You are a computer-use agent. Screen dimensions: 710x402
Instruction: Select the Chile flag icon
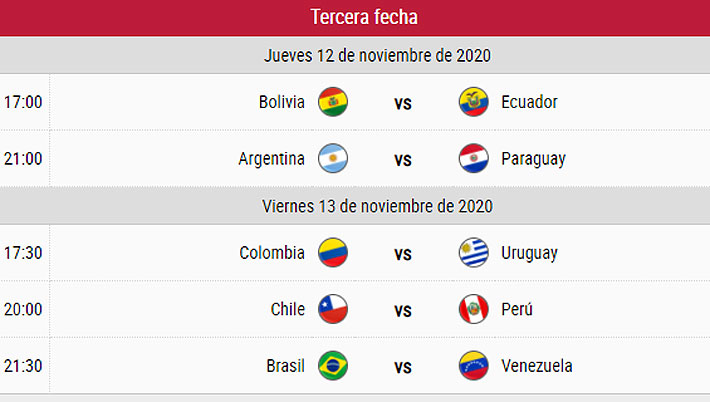pyautogui.click(x=333, y=309)
